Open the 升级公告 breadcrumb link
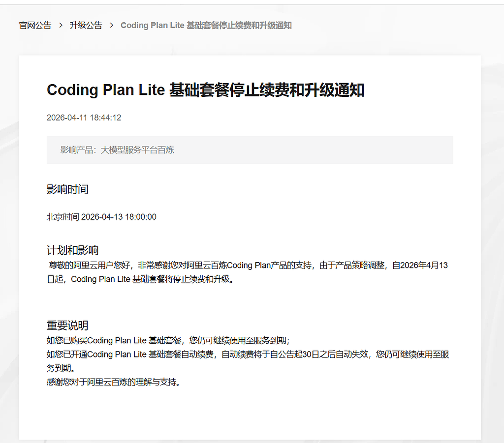 coord(86,26)
